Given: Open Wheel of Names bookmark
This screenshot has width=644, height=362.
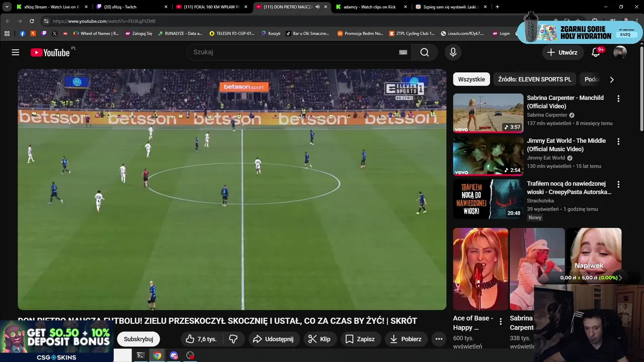Looking at the screenshot, I should coord(96,33).
